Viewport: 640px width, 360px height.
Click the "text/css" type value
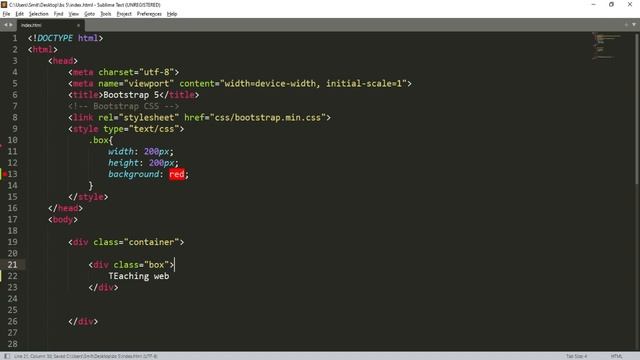pos(153,129)
